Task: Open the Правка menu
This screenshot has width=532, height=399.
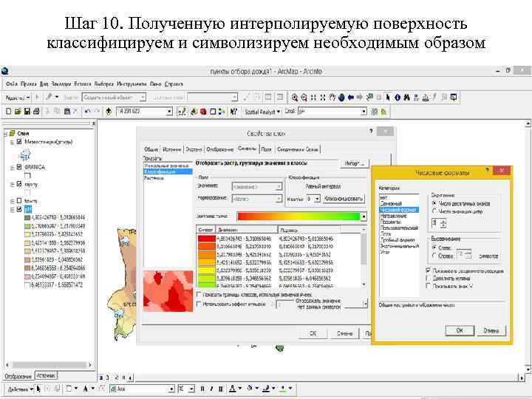Action: (29, 83)
